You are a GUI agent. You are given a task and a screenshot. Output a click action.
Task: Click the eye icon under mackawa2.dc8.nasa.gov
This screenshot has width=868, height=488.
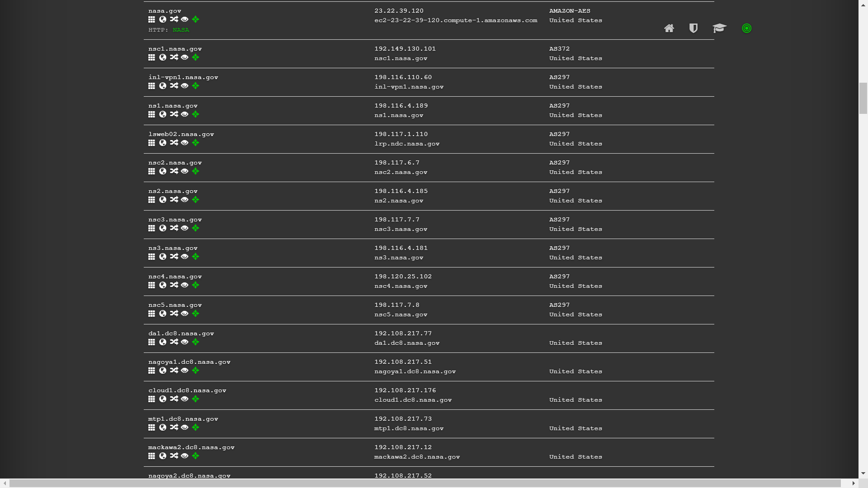[x=184, y=456]
